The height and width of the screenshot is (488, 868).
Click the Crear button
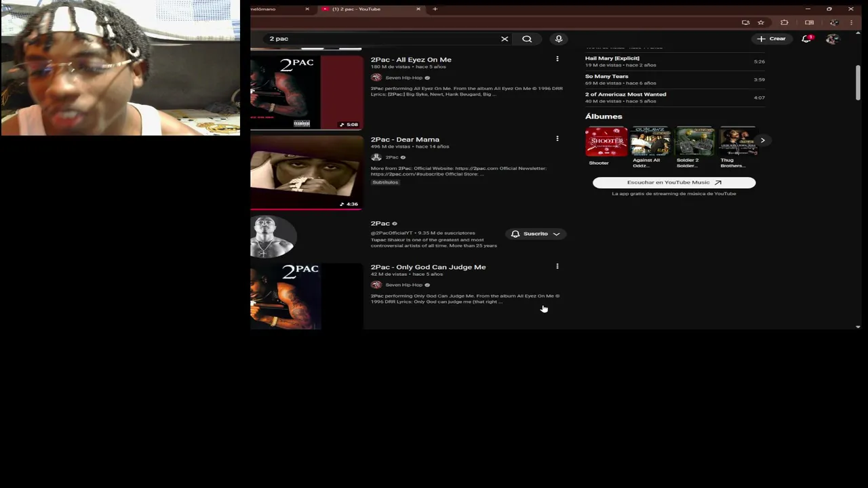pyautogui.click(x=772, y=39)
